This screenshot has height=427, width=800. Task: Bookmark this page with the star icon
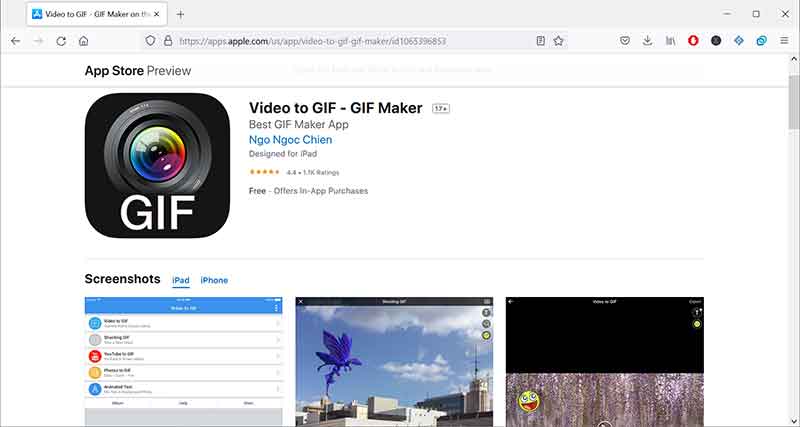click(x=559, y=41)
